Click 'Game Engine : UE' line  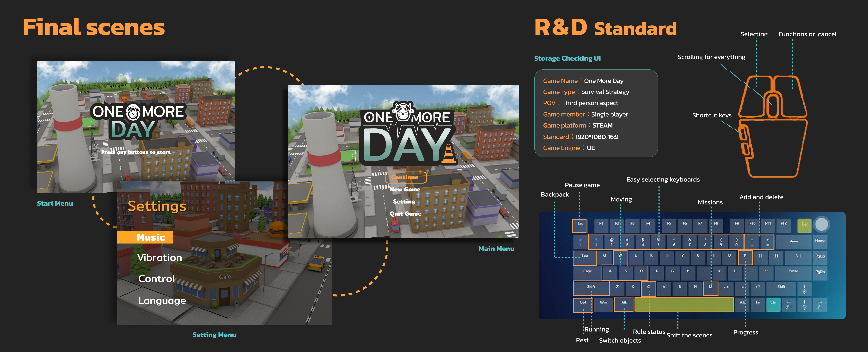[x=569, y=148]
